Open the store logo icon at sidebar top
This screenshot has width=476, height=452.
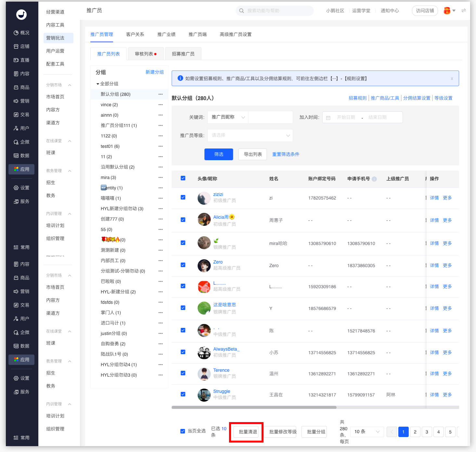click(x=21, y=14)
